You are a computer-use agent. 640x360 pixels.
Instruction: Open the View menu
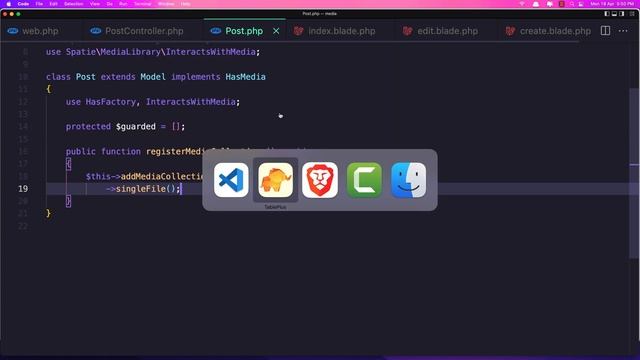coord(95,4)
